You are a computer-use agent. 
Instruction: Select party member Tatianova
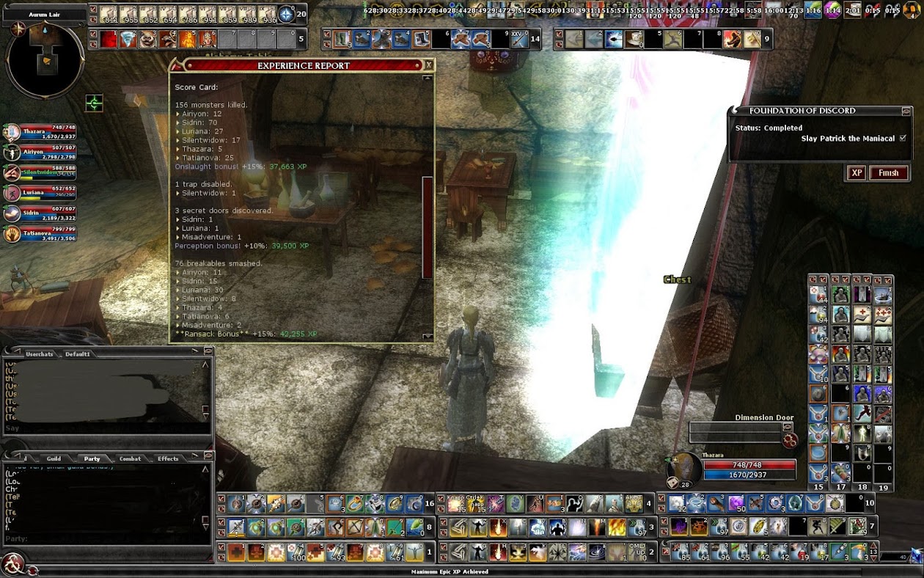[40, 234]
